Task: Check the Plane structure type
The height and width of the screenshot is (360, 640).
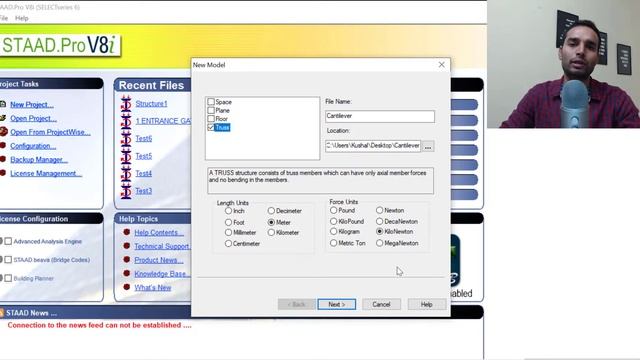Action: coord(211,110)
